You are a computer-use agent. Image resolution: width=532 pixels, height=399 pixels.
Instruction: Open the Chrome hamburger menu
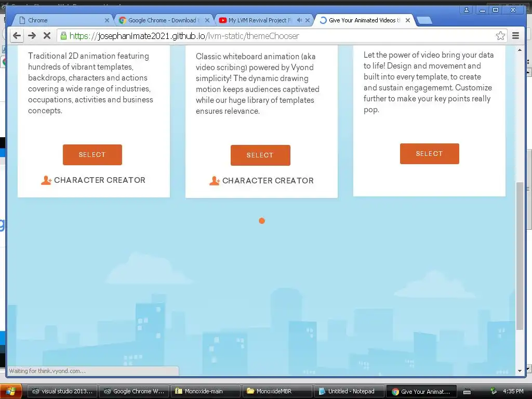coord(515,36)
